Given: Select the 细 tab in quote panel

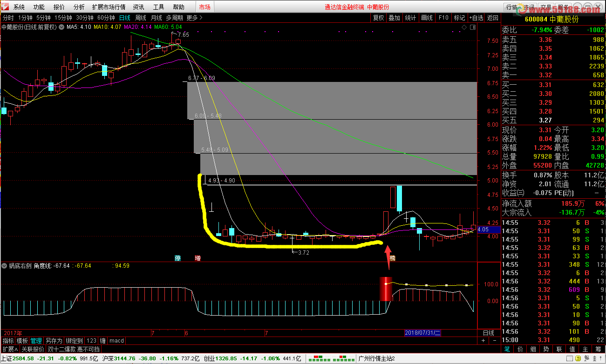Looking at the screenshot, I should click(533, 349).
